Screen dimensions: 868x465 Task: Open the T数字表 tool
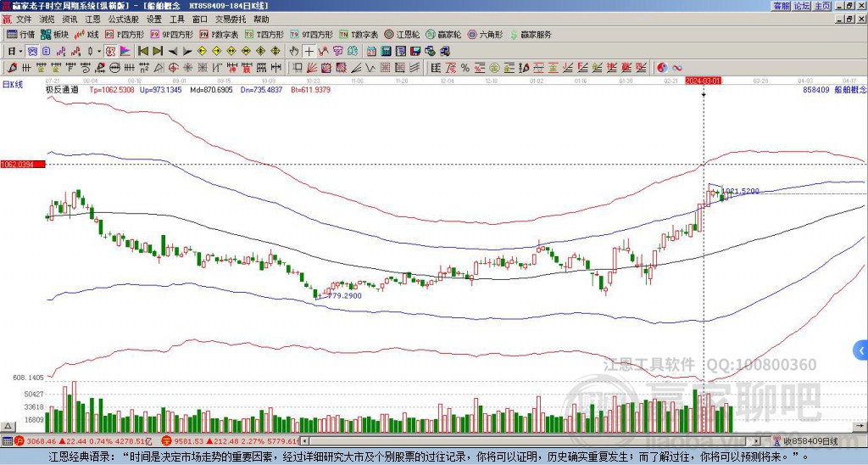[359, 34]
